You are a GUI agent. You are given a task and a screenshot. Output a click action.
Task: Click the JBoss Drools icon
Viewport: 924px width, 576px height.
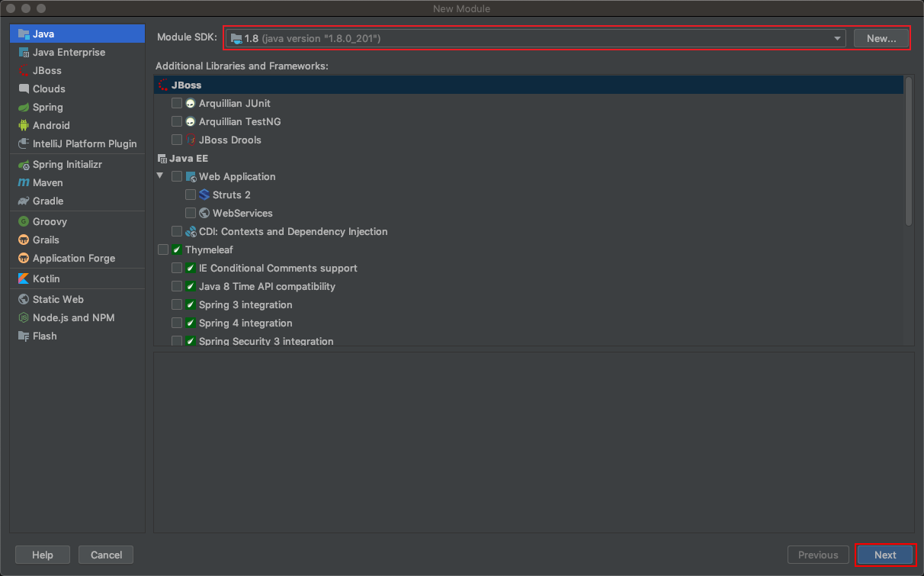coord(191,140)
